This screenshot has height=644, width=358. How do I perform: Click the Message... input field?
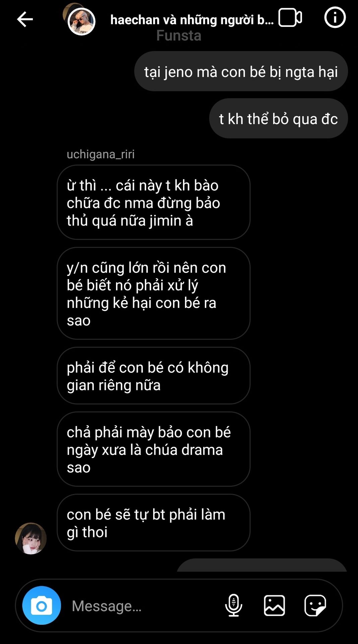(144, 606)
